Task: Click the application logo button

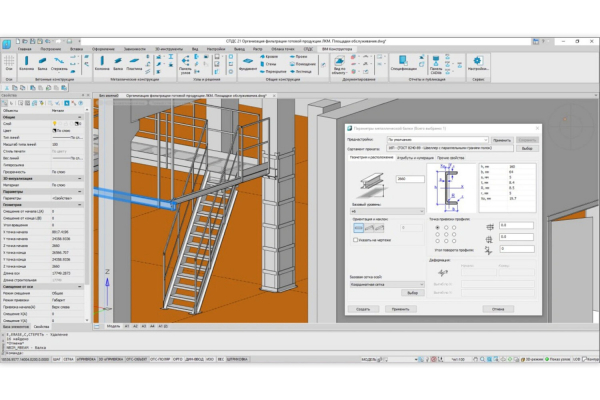Action: point(7,44)
